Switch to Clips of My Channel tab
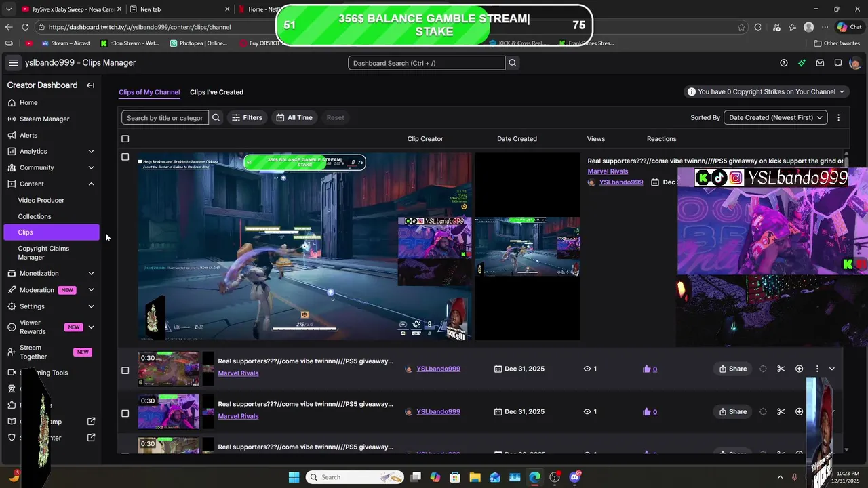This screenshot has height=488, width=868. pyautogui.click(x=149, y=92)
